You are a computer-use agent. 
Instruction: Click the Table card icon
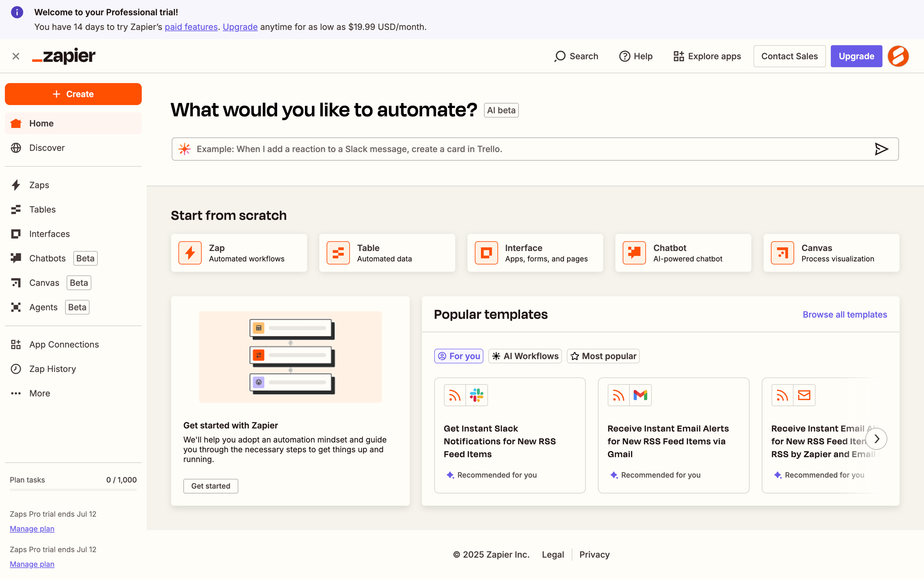click(x=338, y=253)
